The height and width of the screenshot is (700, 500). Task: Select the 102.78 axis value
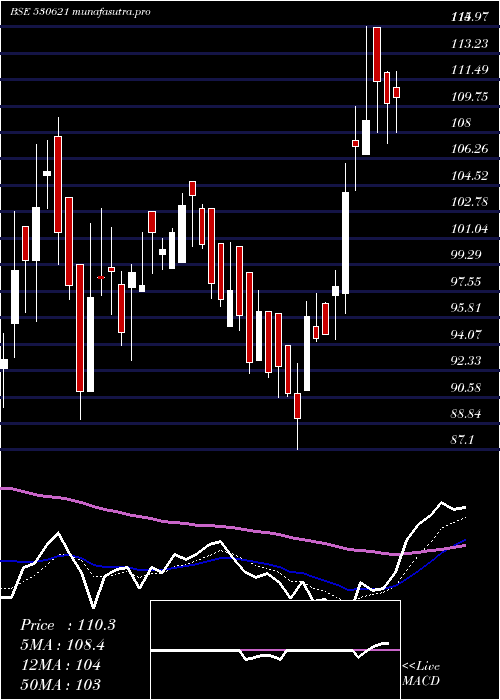click(x=469, y=202)
